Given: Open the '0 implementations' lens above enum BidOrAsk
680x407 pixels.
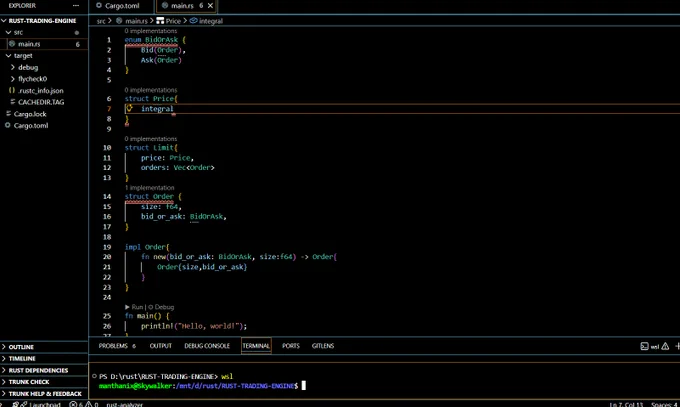Looking at the screenshot, I should (150, 31).
